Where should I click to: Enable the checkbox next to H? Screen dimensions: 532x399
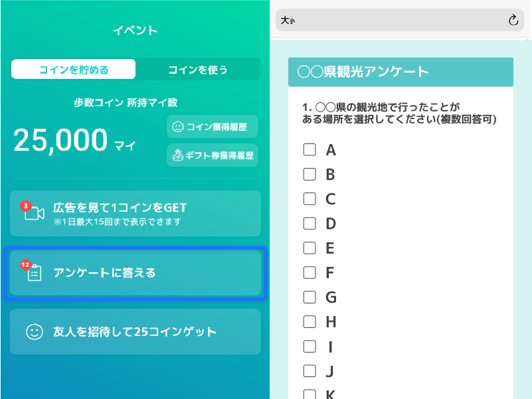point(310,321)
